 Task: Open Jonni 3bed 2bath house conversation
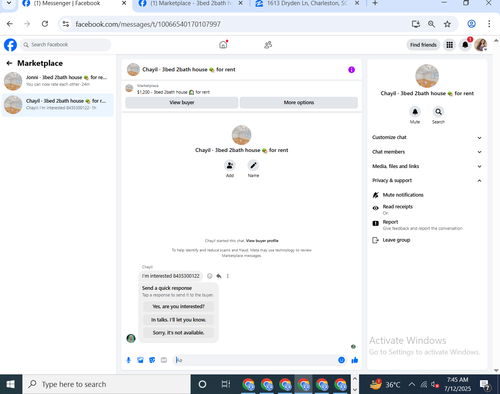pyautogui.click(x=58, y=81)
